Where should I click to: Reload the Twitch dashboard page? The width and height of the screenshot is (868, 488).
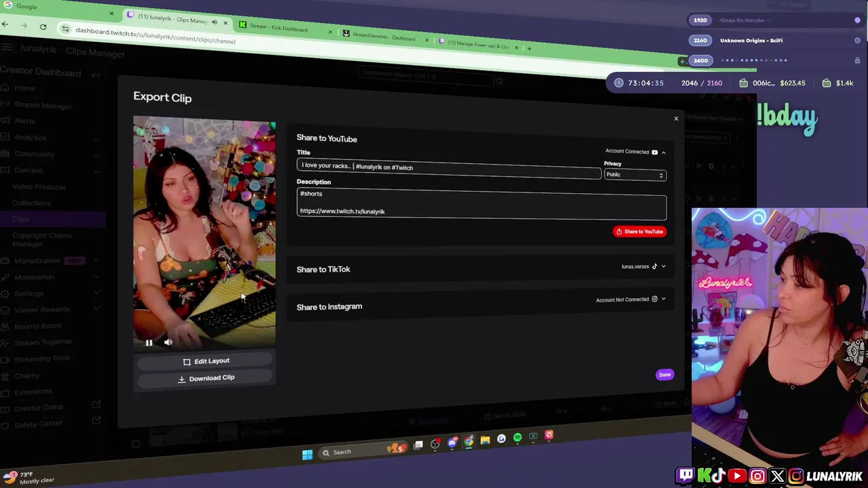[43, 27]
